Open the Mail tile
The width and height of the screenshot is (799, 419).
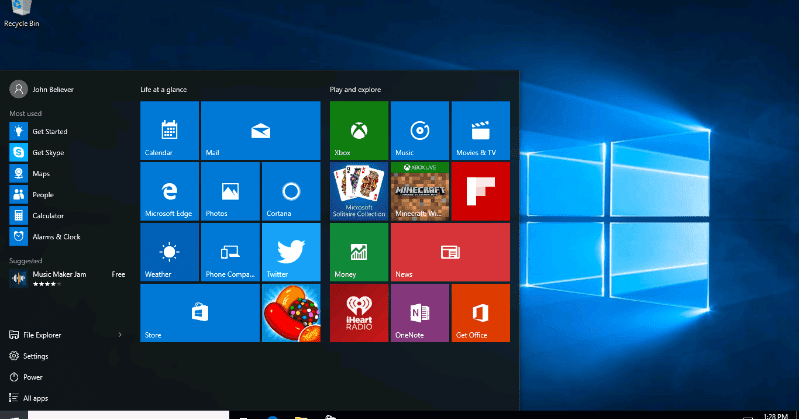[x=260, y=130]
